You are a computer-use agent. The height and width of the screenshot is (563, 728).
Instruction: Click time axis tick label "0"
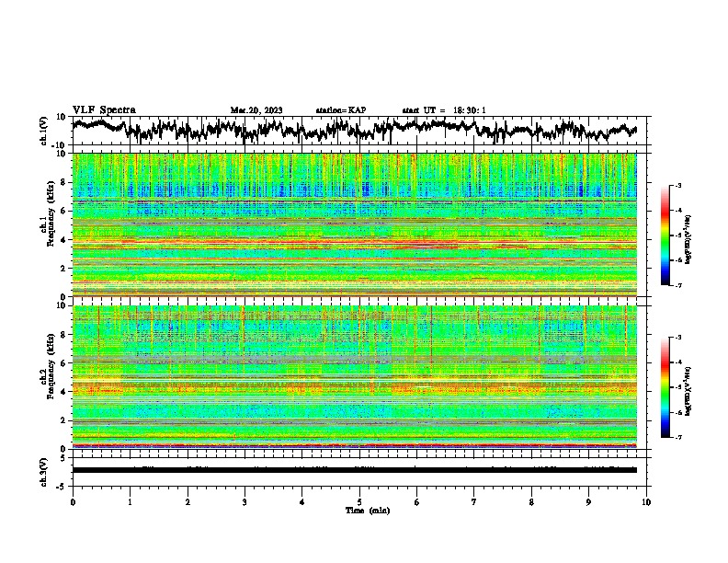pyautogui.click(x=73, y=502)
